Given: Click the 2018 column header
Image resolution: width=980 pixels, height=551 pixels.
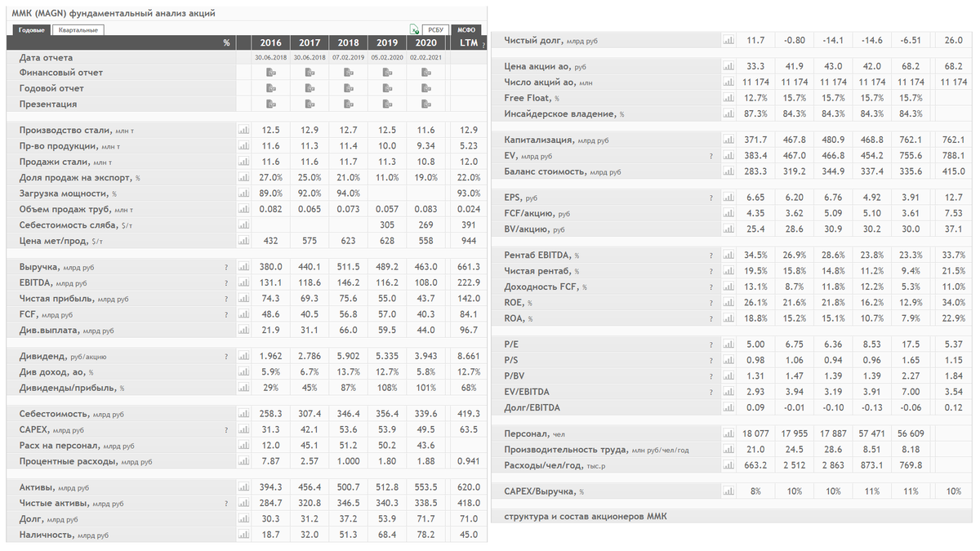Looking at the screenshot, I should (349, 42).
